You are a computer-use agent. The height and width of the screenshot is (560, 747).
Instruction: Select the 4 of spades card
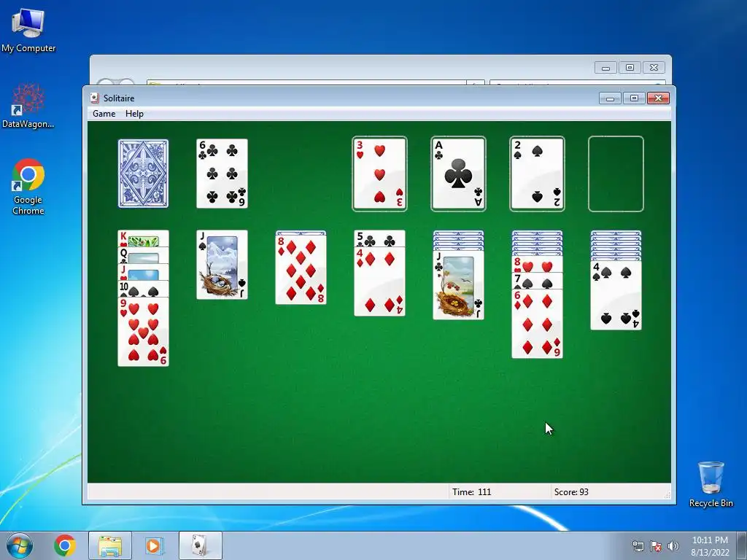[x=616, y=295]
